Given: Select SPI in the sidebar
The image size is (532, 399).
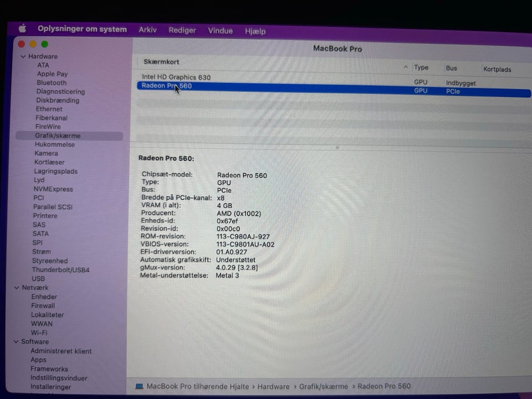Looking at the screenshot, I should click(37, 243).
